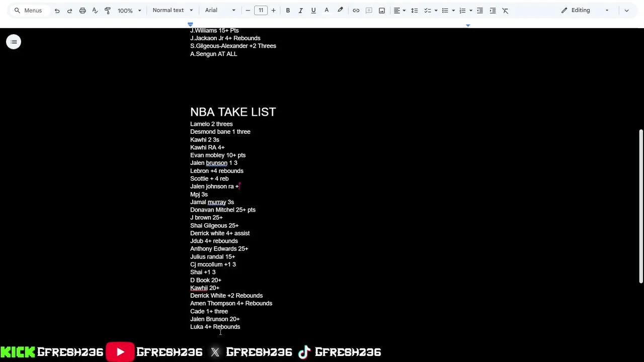The image size is (644, 362).
Task: Apply a bulleted list
Action: pyautogui.click(x=445, y=10)
